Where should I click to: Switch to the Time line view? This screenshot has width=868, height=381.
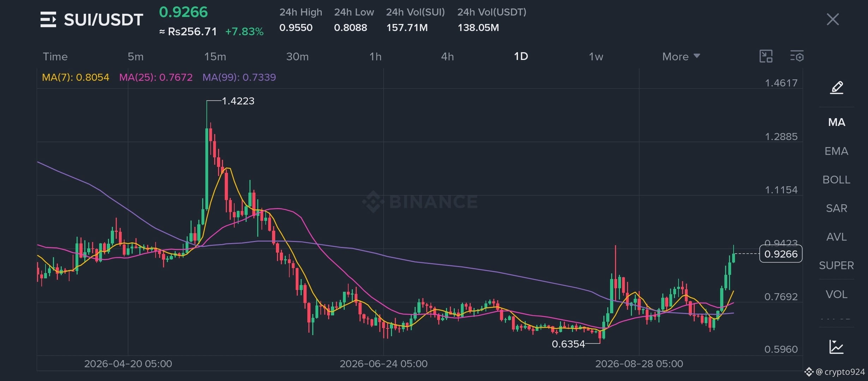pos(55,56)
